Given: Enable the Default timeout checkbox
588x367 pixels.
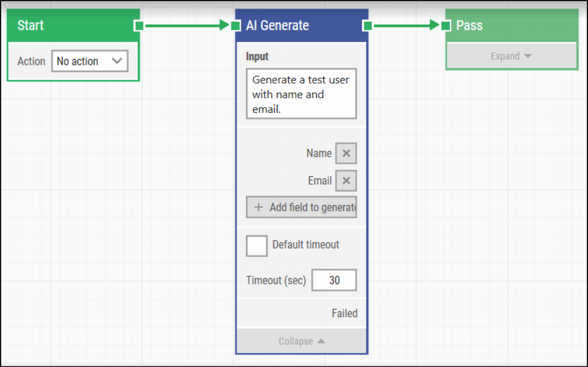Looking at the screenshot, I should 256,245.
